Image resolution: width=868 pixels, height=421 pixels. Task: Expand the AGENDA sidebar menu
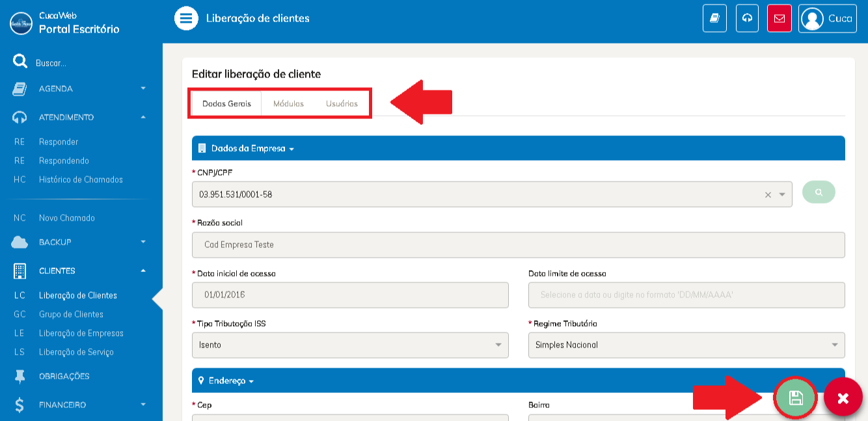pyautogui.click(x=143, y=88)
